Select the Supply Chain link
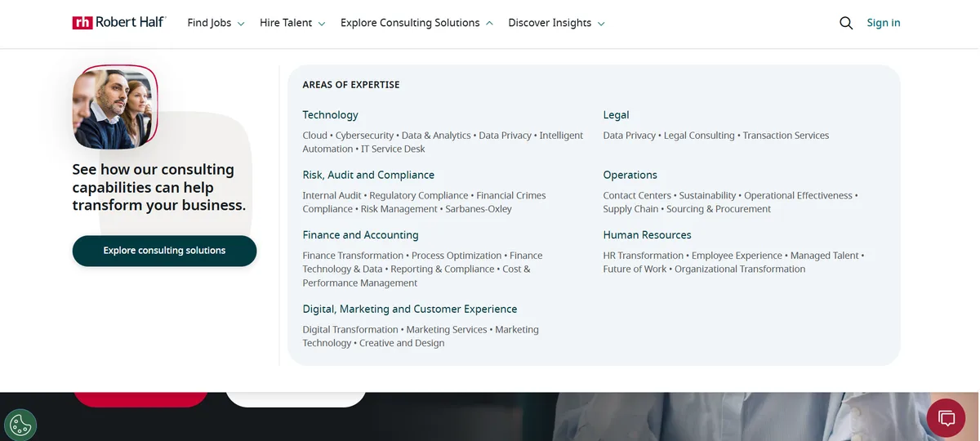Screen dimensions: 980x441 coord(630,209)
